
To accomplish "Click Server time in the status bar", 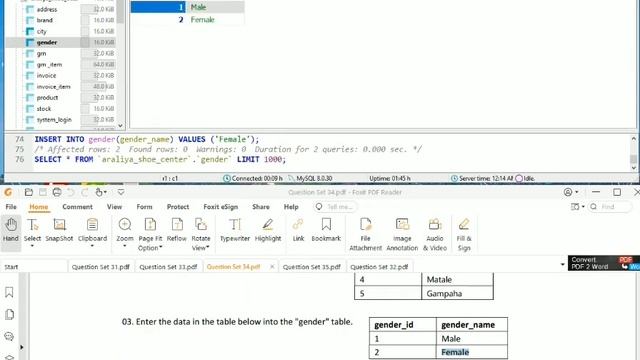I will click(x=482, y=178).
